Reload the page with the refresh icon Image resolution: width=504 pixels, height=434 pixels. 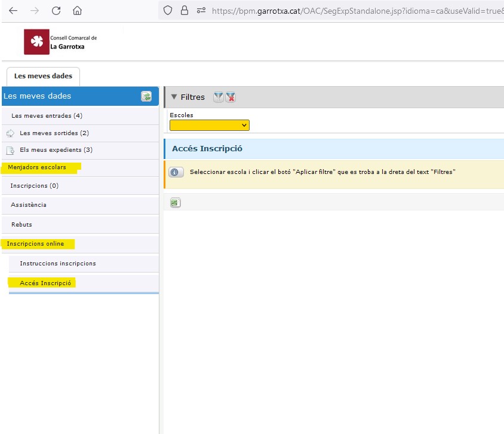pos(56,11)
